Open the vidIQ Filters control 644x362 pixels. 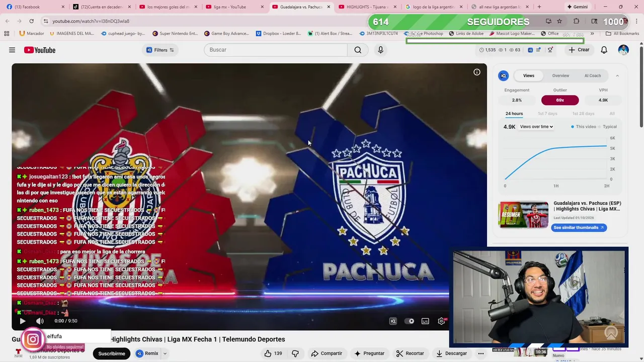click(160, 50)
